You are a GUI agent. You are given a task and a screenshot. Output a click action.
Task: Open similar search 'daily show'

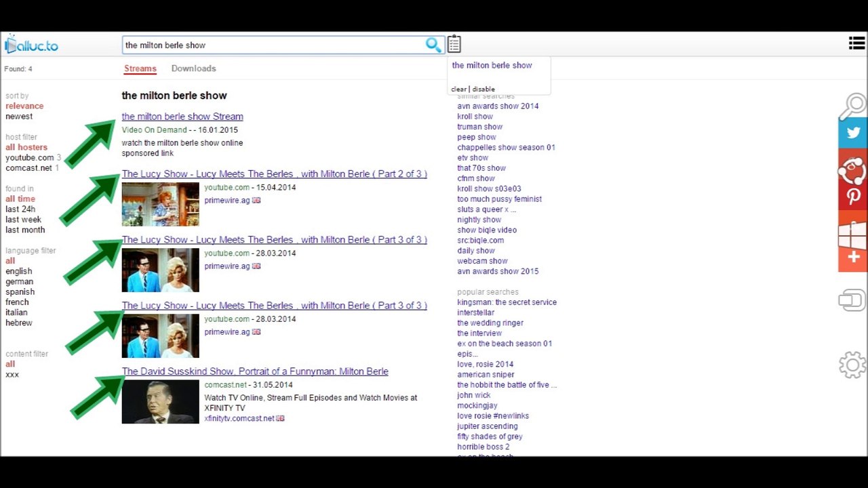pos(476,251)
